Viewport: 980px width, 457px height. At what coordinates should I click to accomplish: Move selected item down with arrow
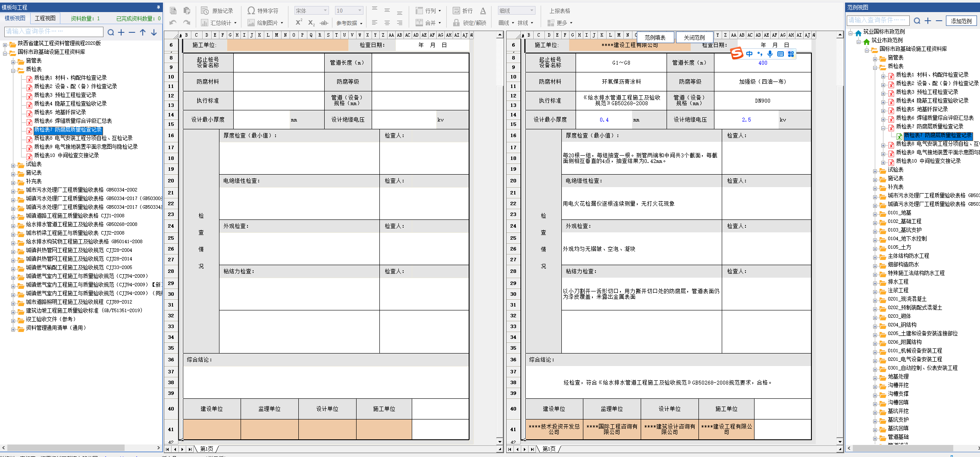pyautogui.click(x=154, y=32)
